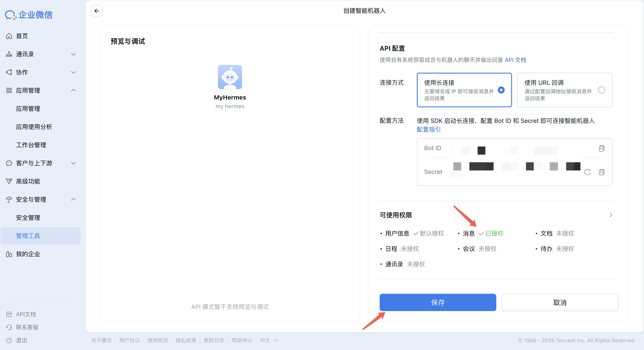The height and width of the screenshot is (350, 644).
Task: Regenerate the Secret with refresh icon
Action: tap(587, 172)
